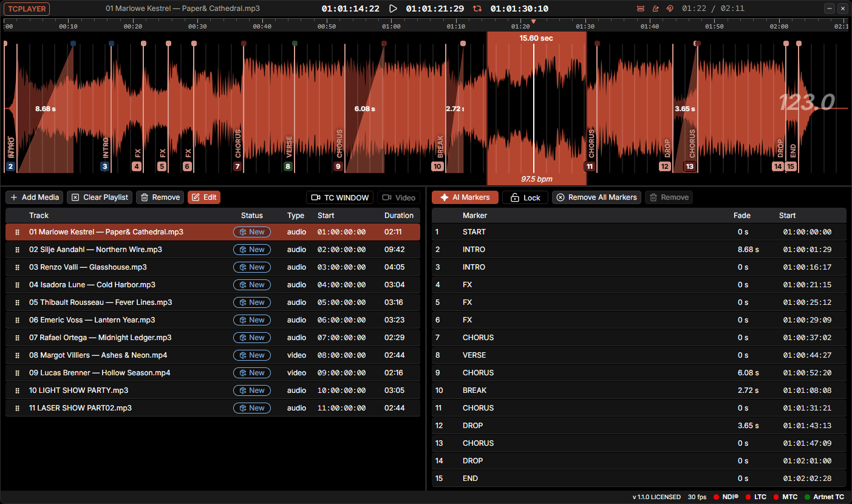Click the New status badge for Cold Harbor

[x=252, y=285]
